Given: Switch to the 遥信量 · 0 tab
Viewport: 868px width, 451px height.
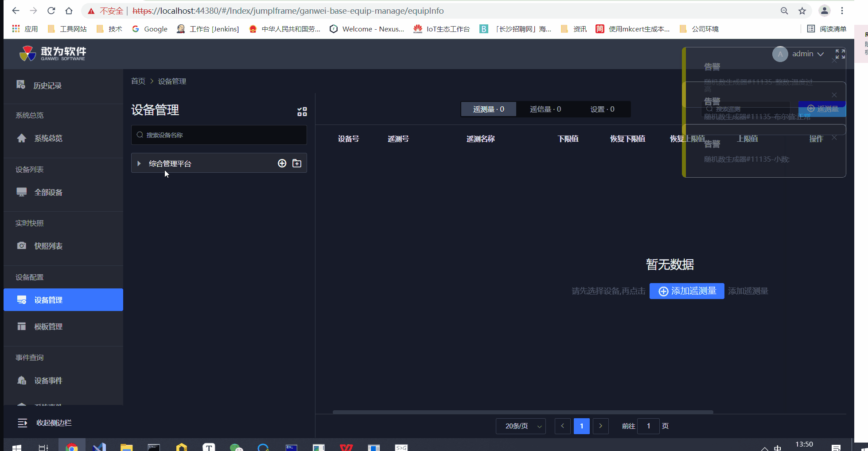Looking at the screenshot, I should click(545, 109).
